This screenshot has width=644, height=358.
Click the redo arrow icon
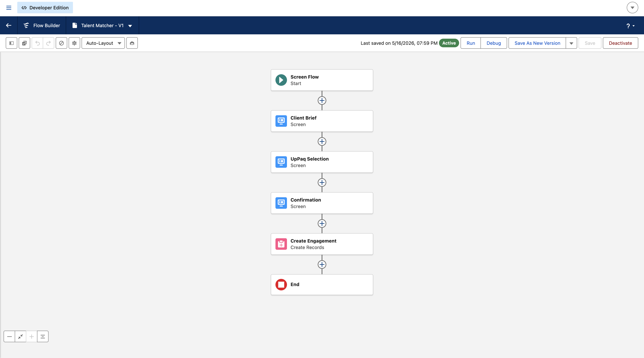tap(49, 43)
